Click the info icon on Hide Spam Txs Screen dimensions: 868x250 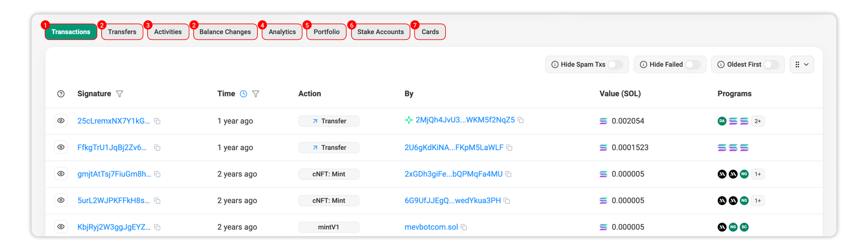(555, 65)
